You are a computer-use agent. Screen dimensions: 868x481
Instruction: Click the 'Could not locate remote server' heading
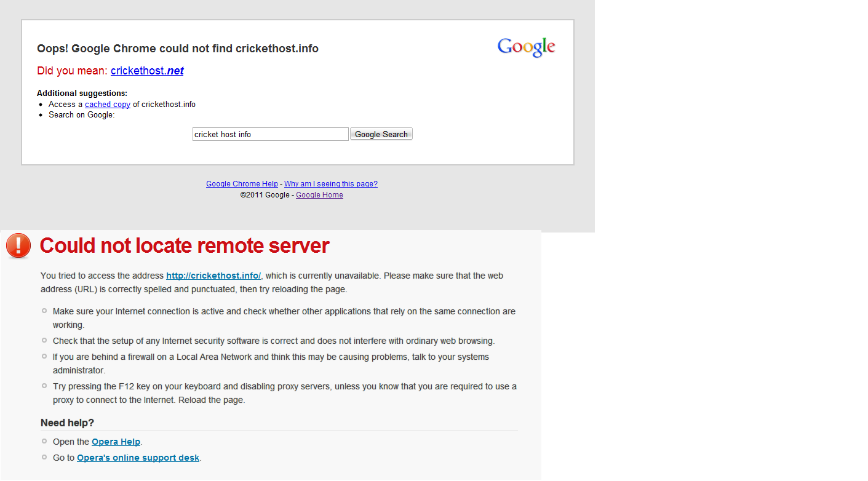tap(185, 245)
